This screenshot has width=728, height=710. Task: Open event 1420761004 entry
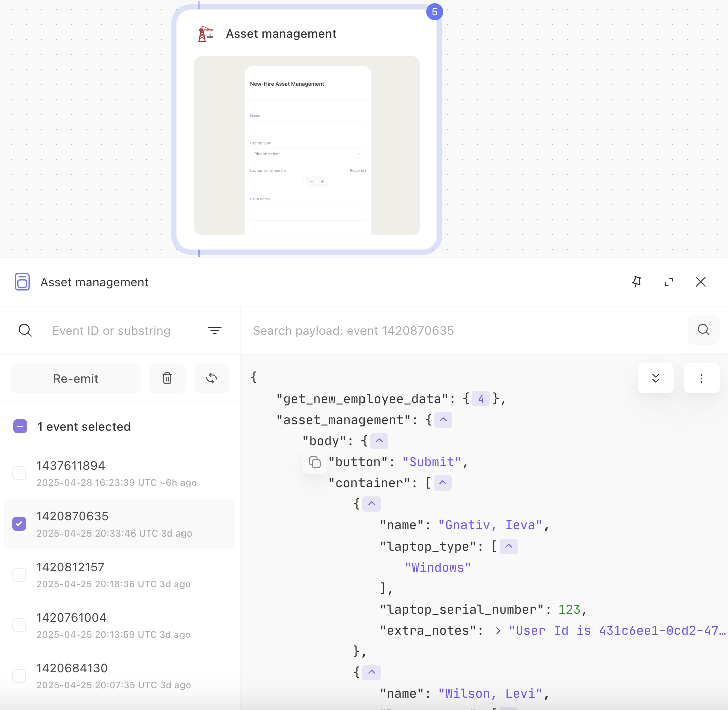(119, 625)
